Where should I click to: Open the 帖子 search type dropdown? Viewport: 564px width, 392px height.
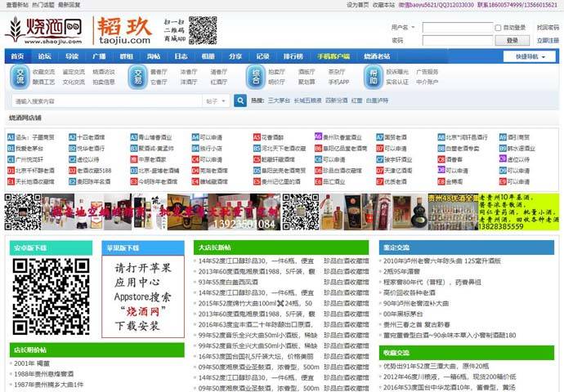point(216,101)
